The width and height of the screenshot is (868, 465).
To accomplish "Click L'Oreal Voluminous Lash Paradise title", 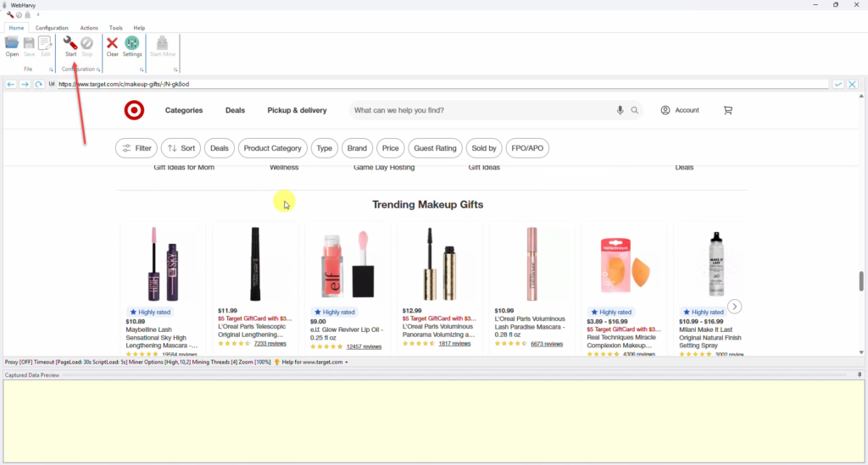I will (530, 327).
